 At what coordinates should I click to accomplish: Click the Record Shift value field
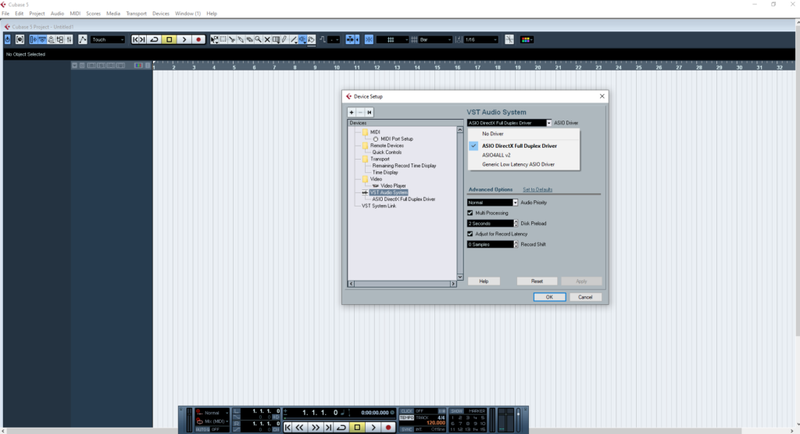[490, 244]
